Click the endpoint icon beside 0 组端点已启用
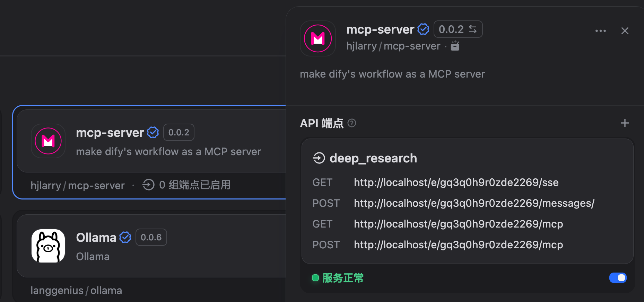The image size is (644, 302). pyautogui.click(x=148, y=185)
